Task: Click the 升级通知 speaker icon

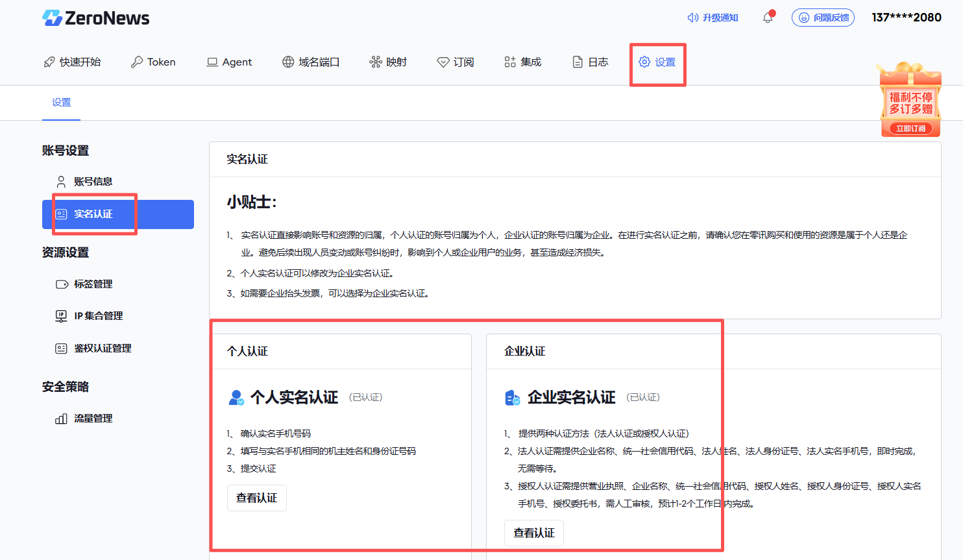Action: [x=692, y=18]
